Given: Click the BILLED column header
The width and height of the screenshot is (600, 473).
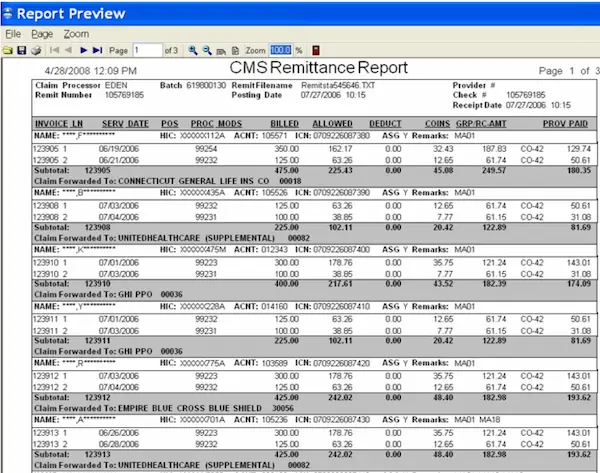Looking at the screenshot, I should coord(284,124).
